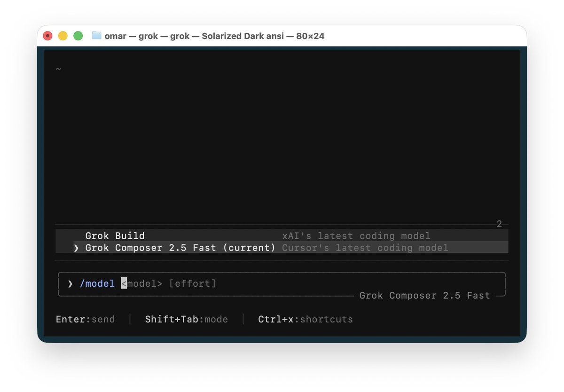Image resolution: width=564 pixels, height=392 pixels.
Task: Select the Grok Build model option
Action: [282, 235]
